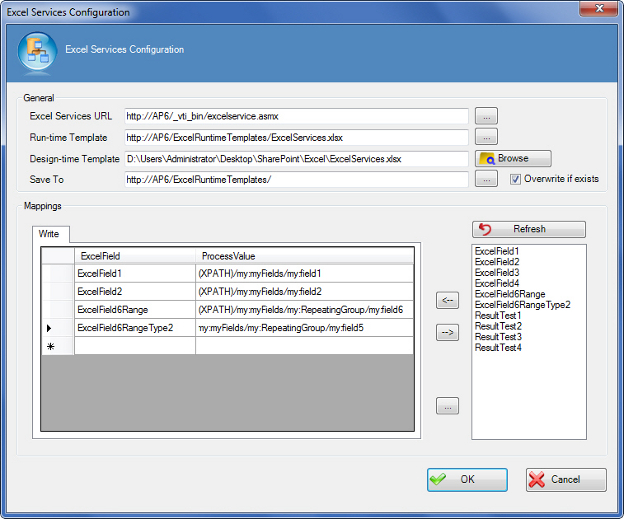The image size is (624, 519).
Task: Open ellipsis button beside Save To field
Action: (486, 179)
